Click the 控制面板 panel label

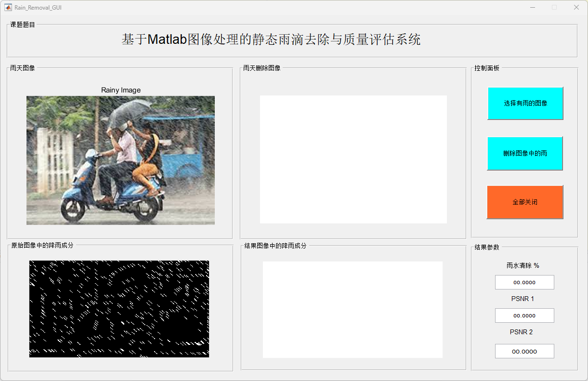click(487, 68)
